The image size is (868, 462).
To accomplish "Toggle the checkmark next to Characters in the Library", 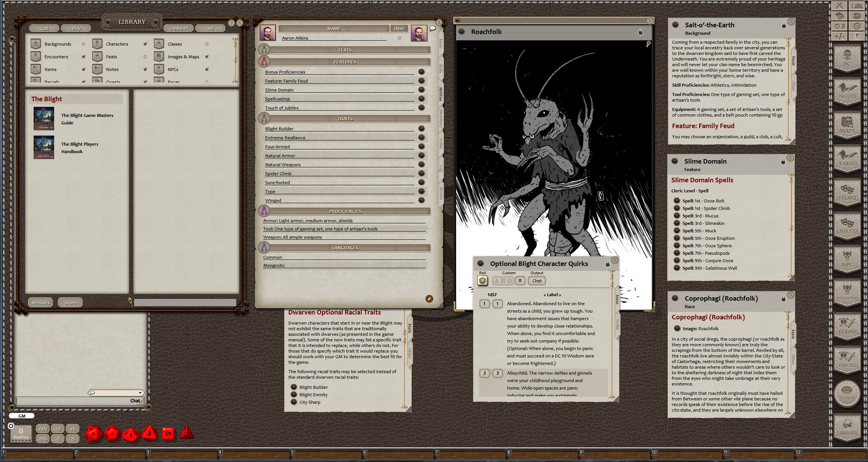I will tap(145, 43).
